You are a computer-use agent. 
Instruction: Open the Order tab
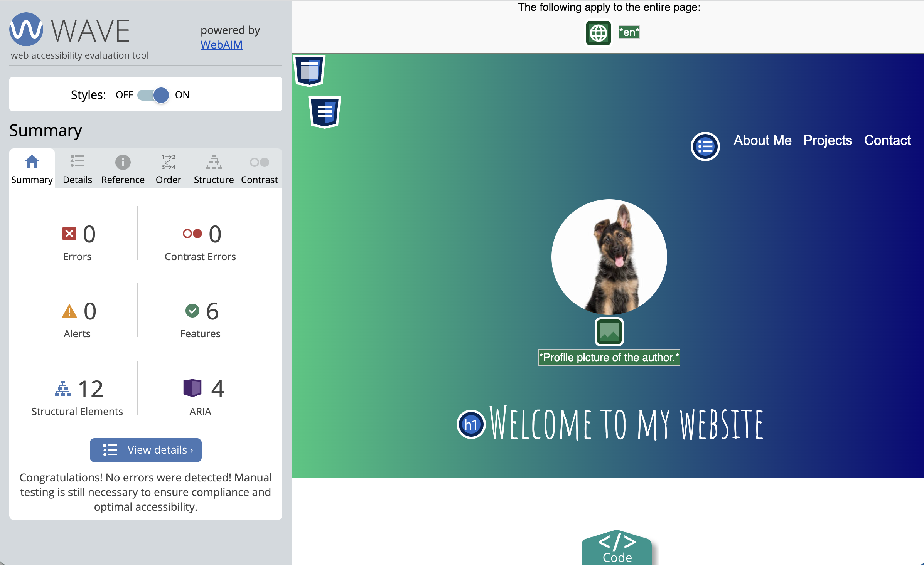coord(168,168)
